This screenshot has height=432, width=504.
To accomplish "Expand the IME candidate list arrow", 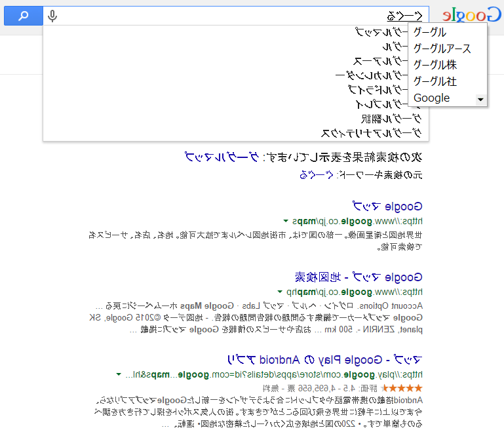I will 480,100.
